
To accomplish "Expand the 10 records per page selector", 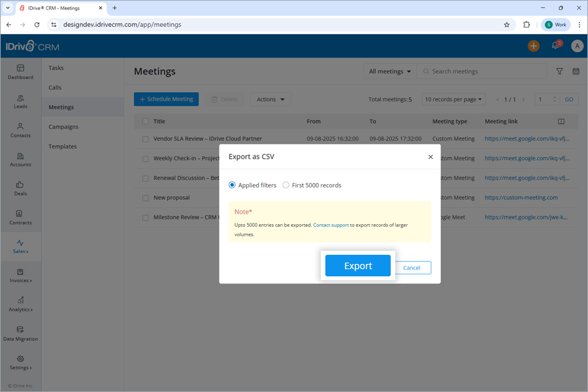I will tap(453, 99).
